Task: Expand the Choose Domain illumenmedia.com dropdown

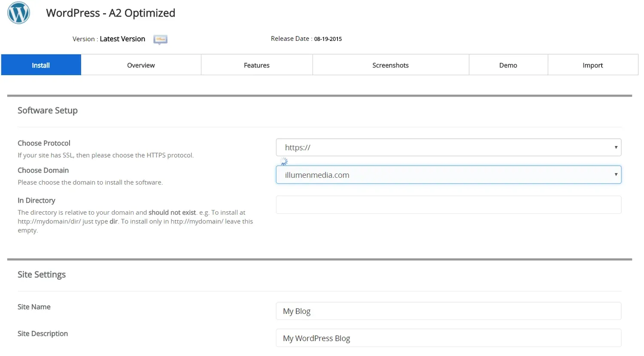Action: (x=449, y=175)
